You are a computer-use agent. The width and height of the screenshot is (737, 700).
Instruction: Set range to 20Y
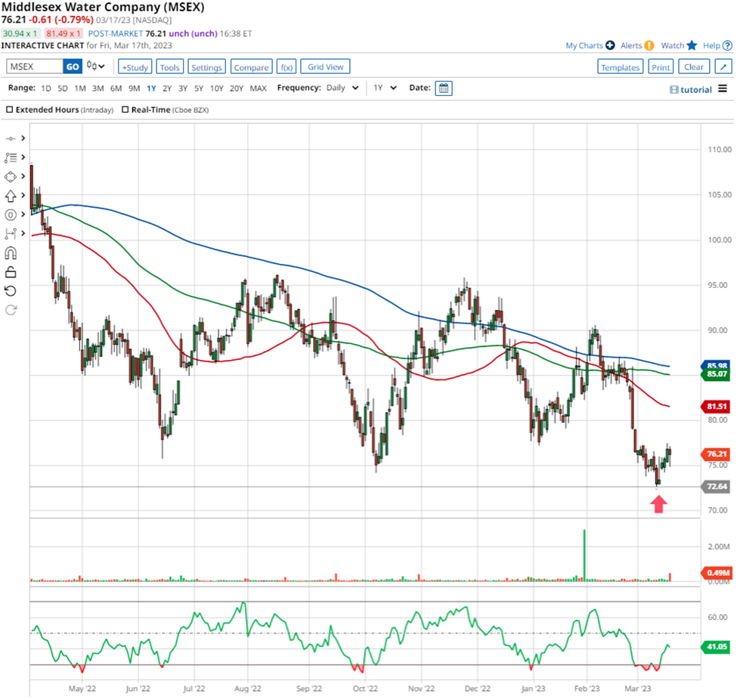(237, 88)
